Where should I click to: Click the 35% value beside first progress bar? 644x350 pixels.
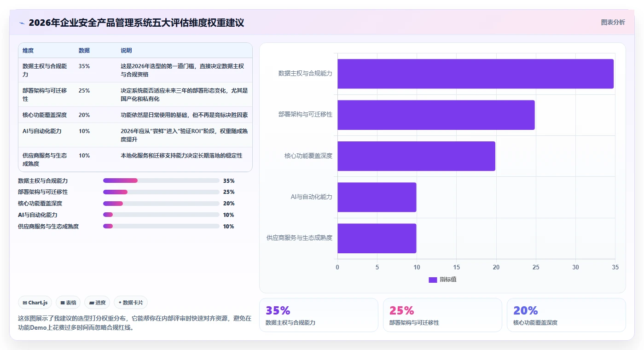[x=229, y=181]
